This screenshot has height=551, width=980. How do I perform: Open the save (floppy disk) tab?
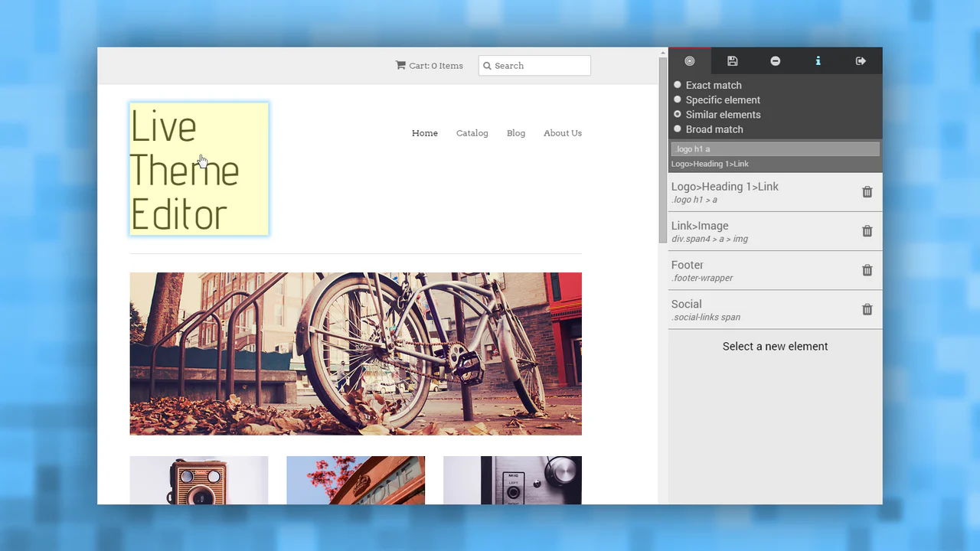tap(732, 61)
